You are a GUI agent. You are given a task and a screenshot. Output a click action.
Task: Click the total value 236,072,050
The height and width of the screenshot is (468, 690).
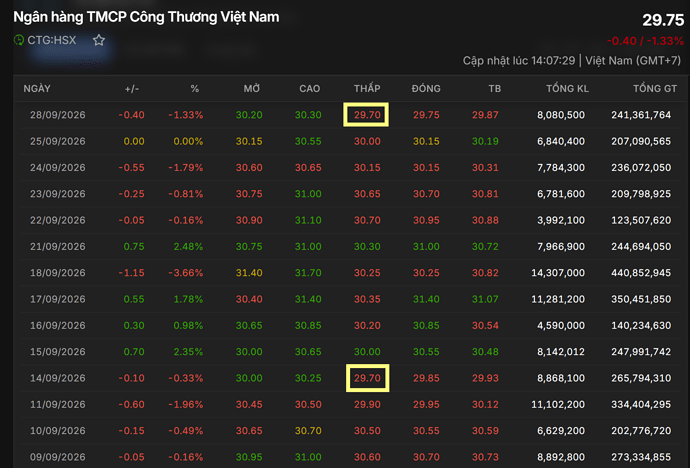641,168
